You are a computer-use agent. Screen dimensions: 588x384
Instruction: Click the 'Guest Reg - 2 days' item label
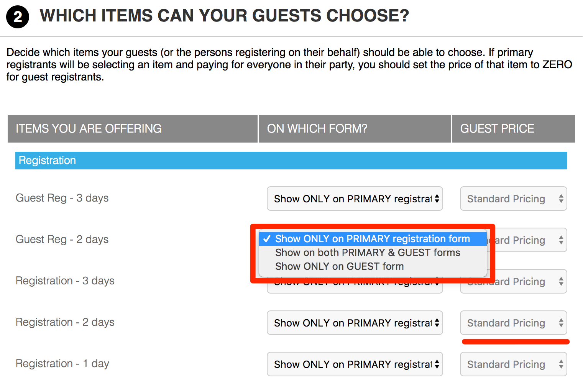click(x=62, y=240)
